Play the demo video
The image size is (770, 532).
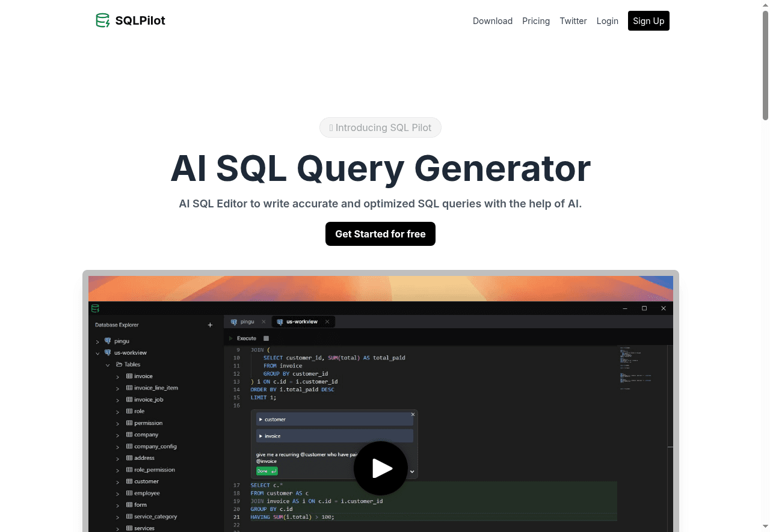381,468
